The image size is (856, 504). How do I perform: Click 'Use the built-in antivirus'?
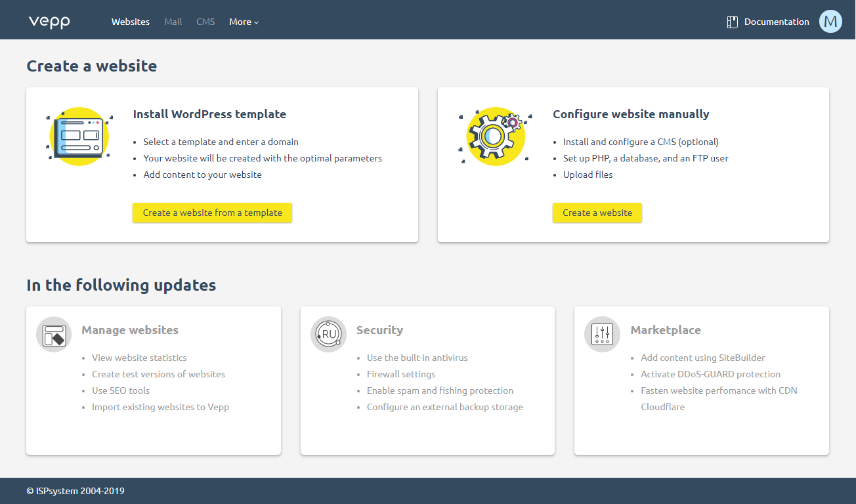coord(417,358)
